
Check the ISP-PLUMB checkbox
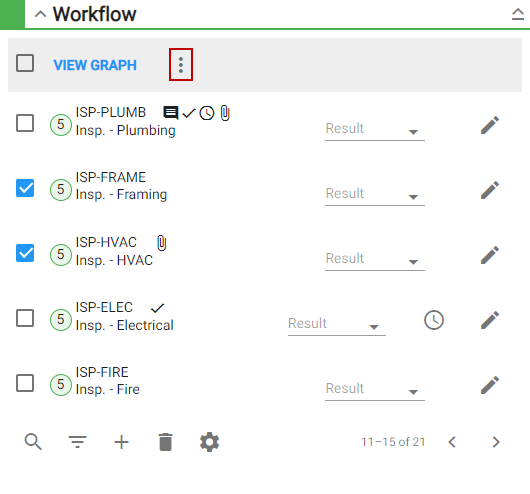click(x=25, y=123)
